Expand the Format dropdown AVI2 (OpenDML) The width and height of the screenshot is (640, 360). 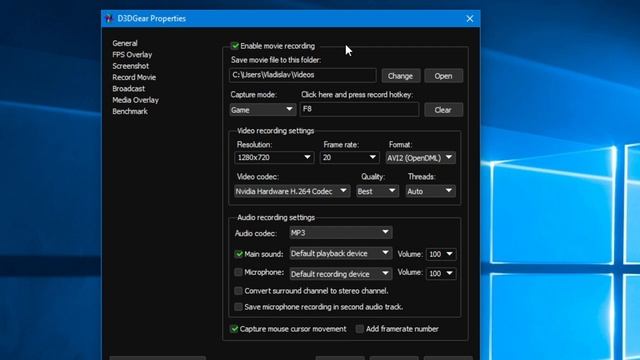click(x=421, y=158)
